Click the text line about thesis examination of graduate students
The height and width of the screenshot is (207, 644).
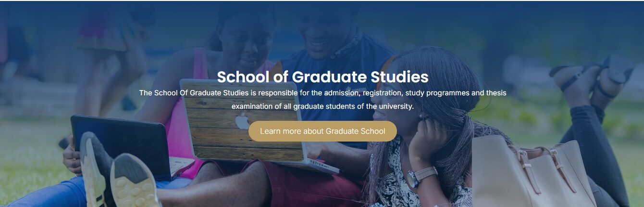tap(322, 106)
